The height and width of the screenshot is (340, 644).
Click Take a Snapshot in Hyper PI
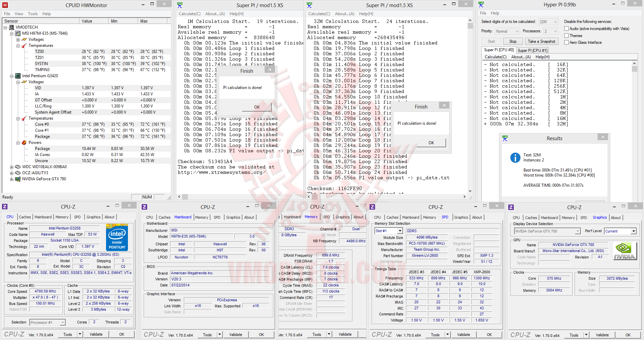coord(541,41)
